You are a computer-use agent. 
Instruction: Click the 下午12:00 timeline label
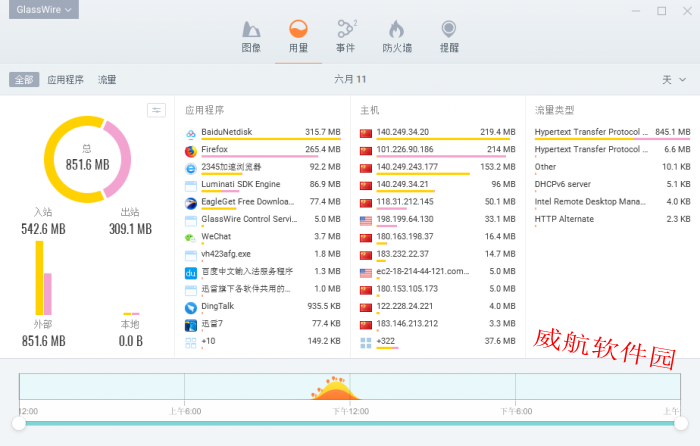pos(350,411)
